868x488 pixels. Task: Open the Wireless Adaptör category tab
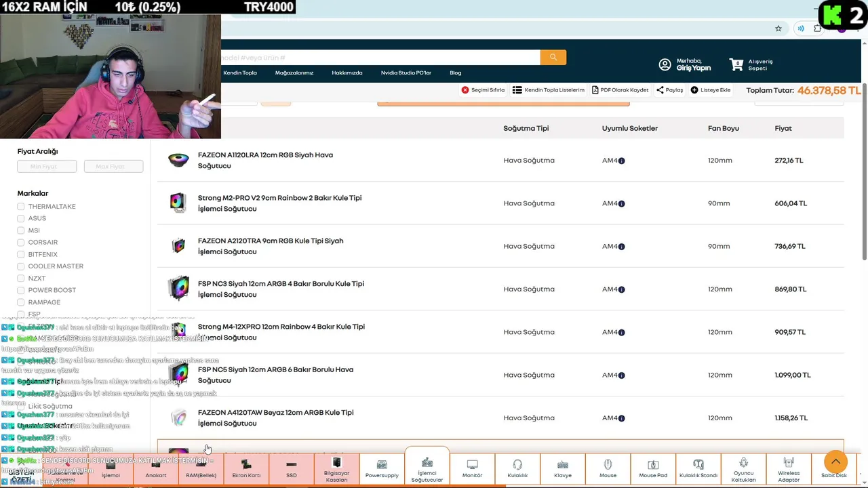tap(789, 469)
